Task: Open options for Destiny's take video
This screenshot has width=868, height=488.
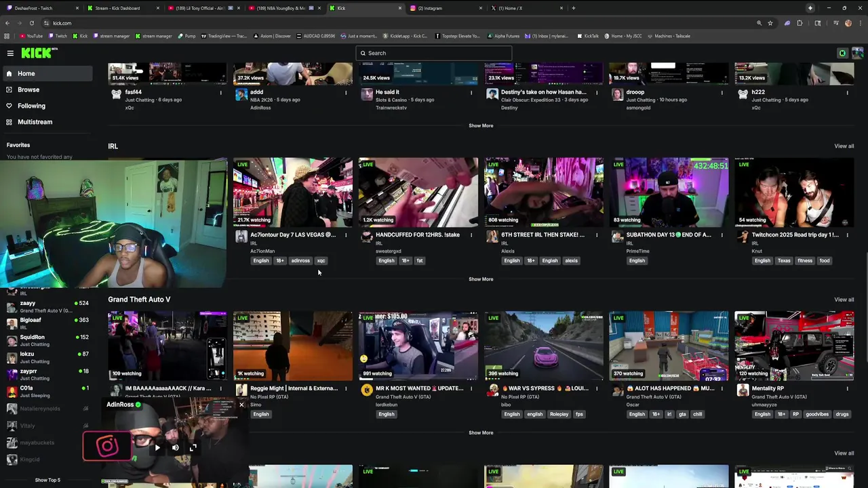Action: point(597,92)
